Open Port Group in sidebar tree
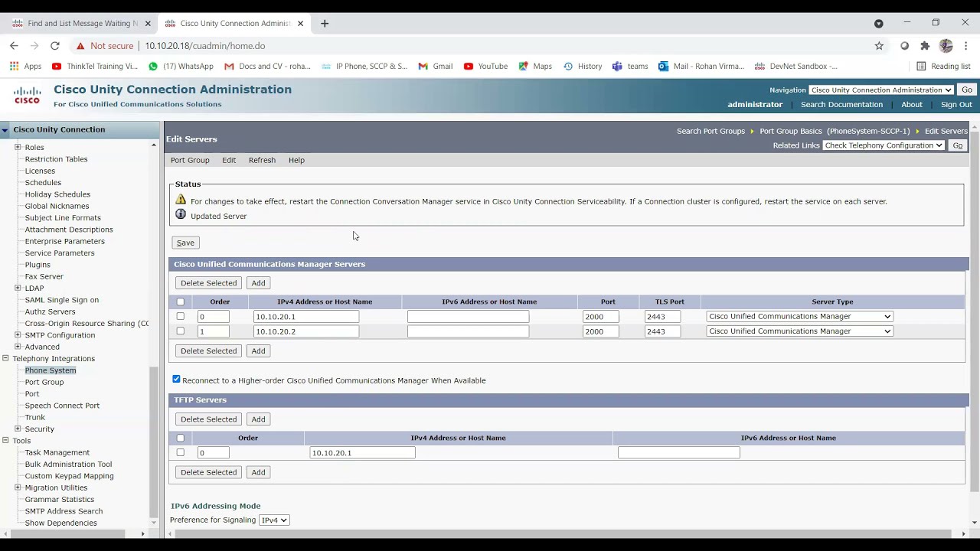This screenshot has width=980, height=551. click(x=44, y=383)
